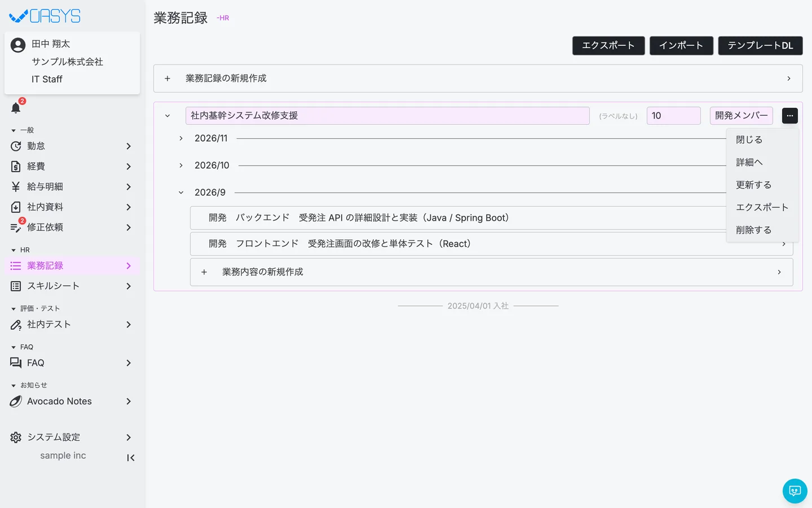
Task: Select 閉じる from the context menu
Action: pos(762,139)
